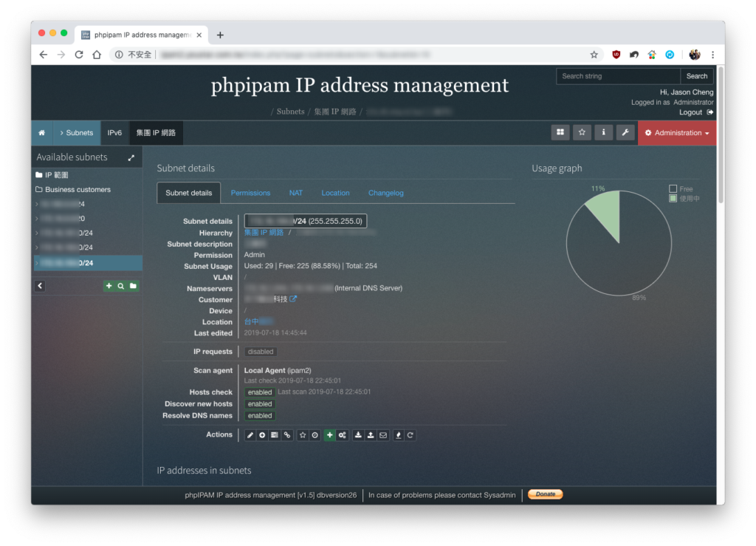This screenshot has height=546, width=756.
Task: Click the circular refresh arrow icon in Actions
Action: click(x=410, y=435)
